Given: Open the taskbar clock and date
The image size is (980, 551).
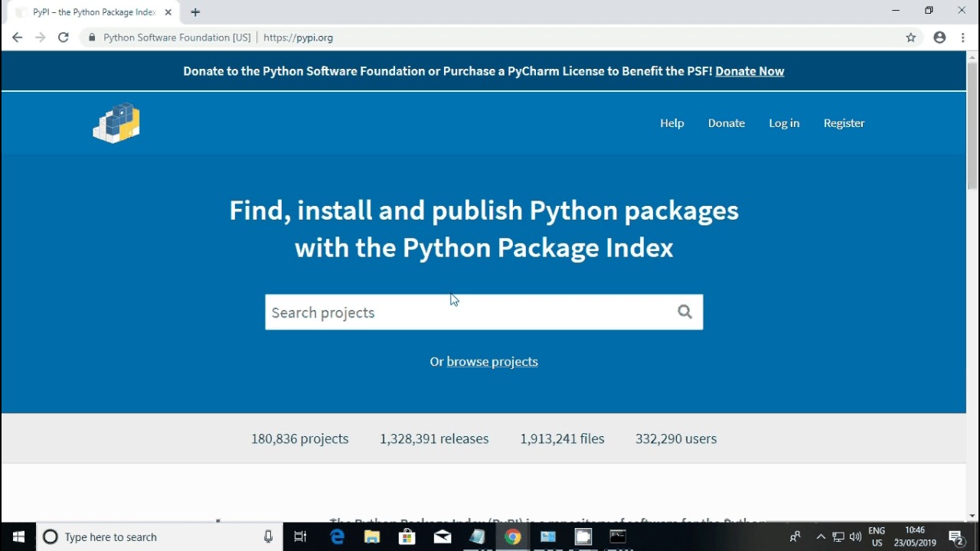Looking at the screenshot, I should (915, 536).
